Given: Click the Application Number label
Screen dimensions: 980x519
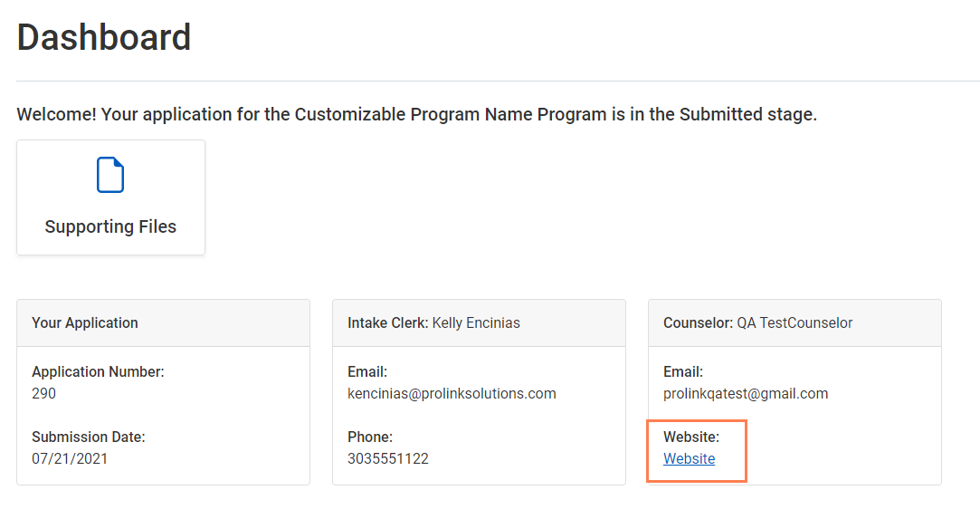Looking at the screenshot, I should click(98, 371).
